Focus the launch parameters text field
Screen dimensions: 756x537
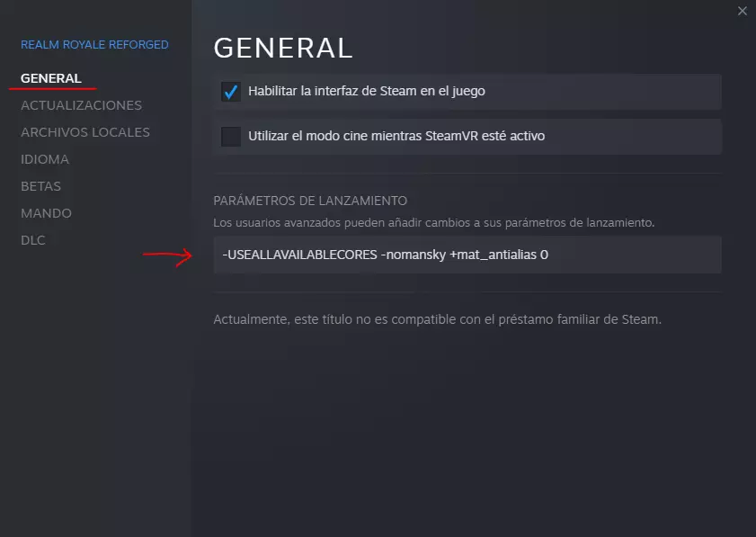click(x=467, y=255)
